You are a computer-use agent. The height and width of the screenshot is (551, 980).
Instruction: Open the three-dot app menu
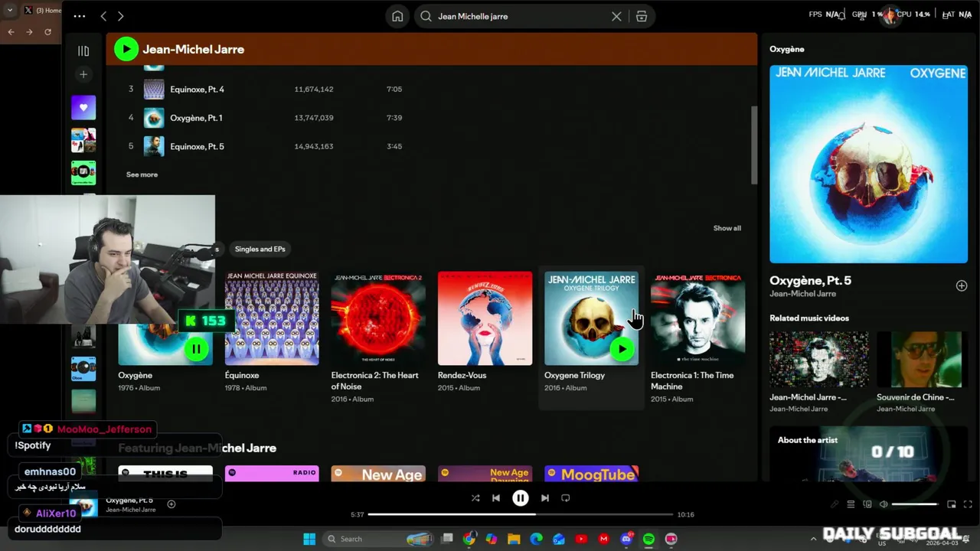point(80,16)
